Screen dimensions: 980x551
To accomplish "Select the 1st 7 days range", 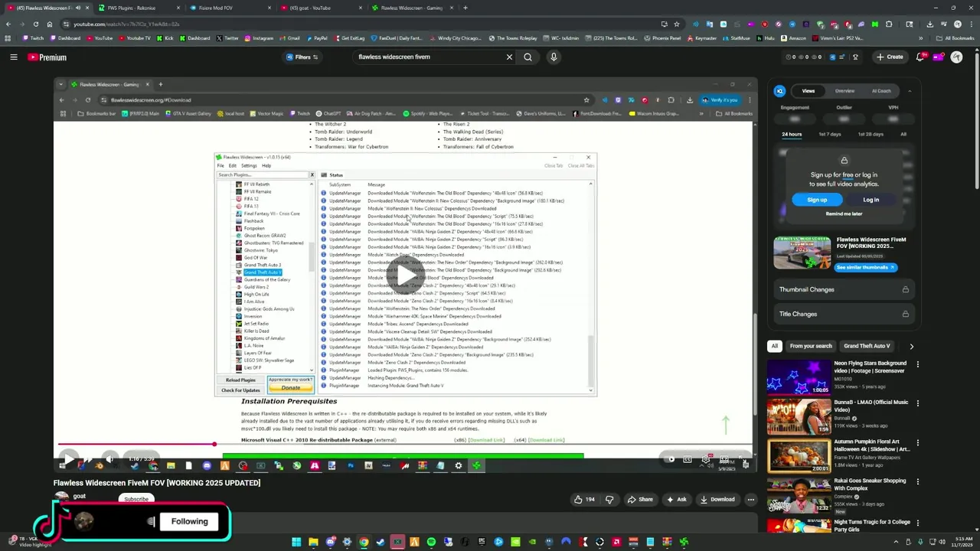I will [x=830, y=134].
